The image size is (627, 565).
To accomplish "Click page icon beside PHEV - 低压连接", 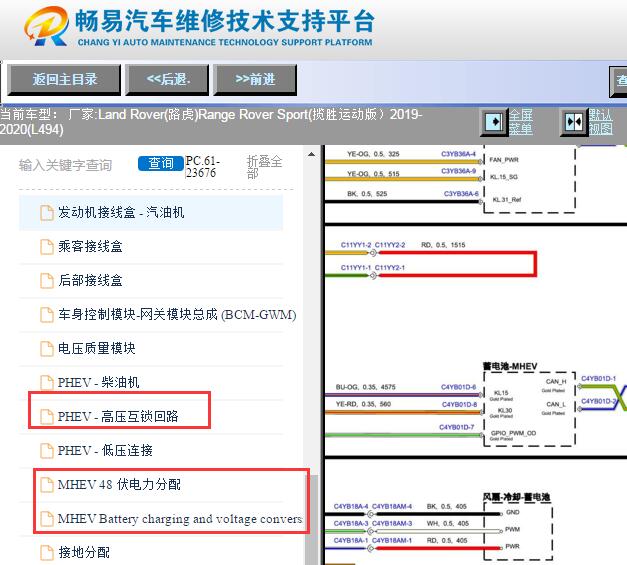I will (47, 451).
